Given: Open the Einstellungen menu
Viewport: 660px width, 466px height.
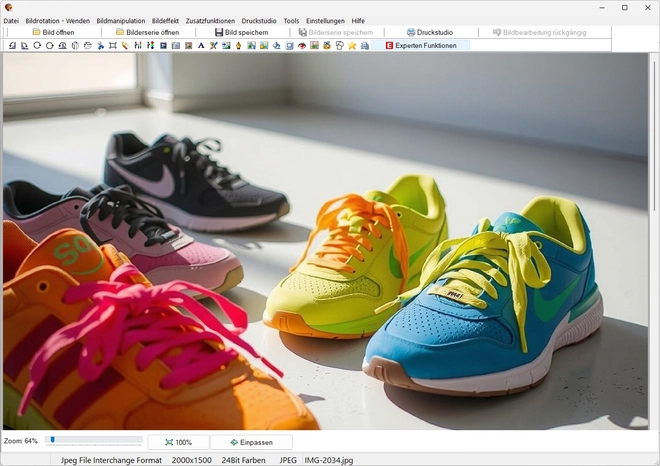Looking at the screenshot, I should [x=325, y=20].
